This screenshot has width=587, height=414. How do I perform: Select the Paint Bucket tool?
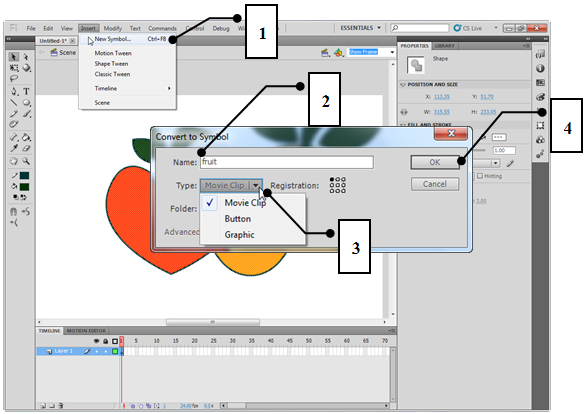click(26, 137)
